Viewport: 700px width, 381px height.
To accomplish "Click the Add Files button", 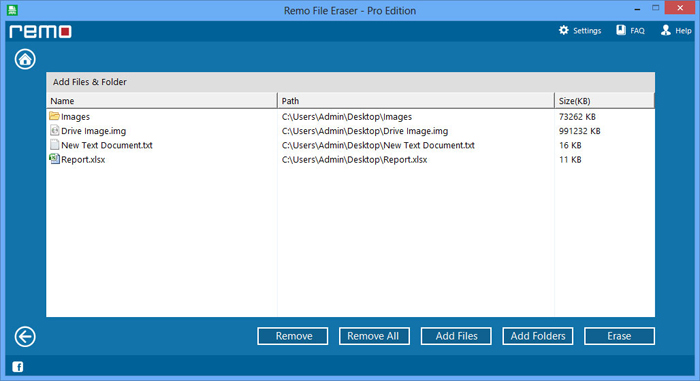I will tap(456, 336).
